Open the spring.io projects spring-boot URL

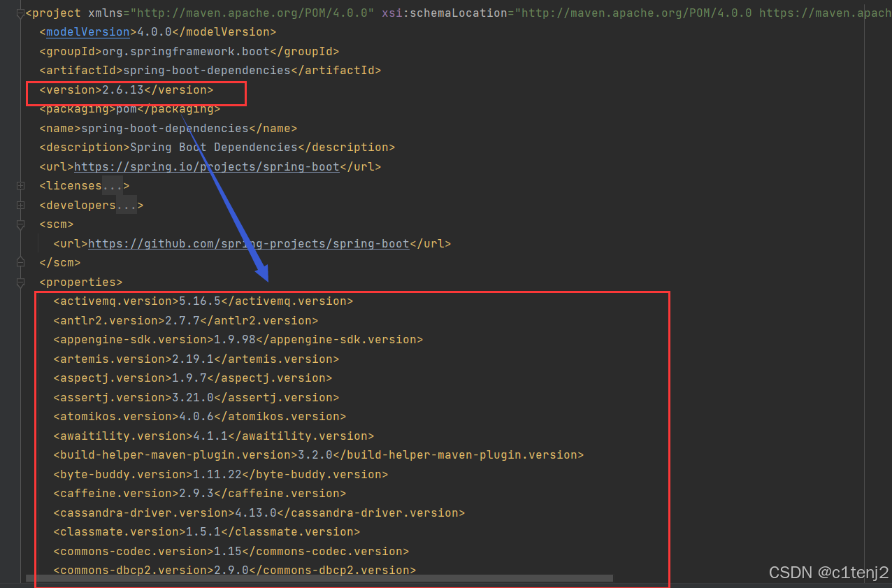click(x=207, y=167)
